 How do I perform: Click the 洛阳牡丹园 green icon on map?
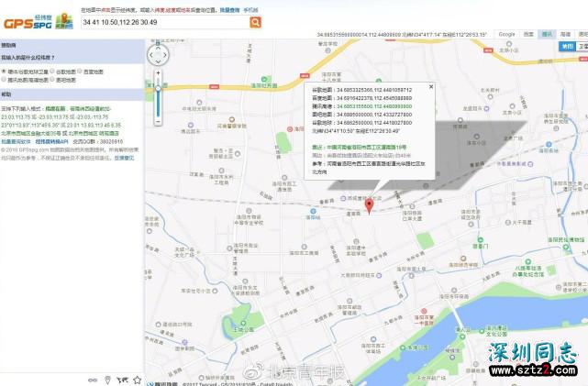coord(264,80)
